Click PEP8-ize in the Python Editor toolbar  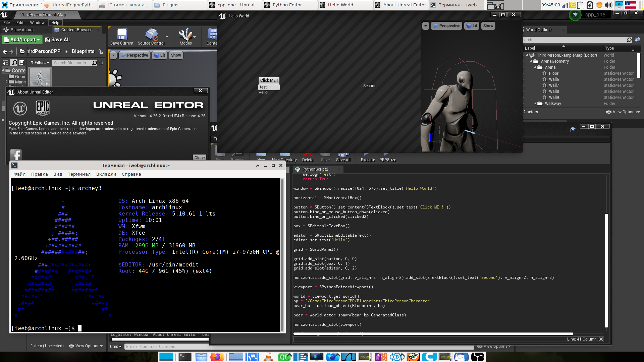(x=387, y=157)
